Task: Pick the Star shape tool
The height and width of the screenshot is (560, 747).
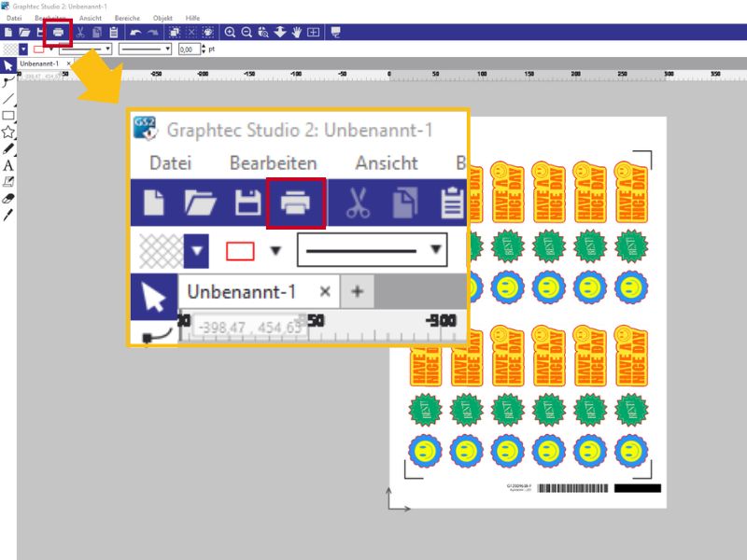Action: tap(8, 132)
